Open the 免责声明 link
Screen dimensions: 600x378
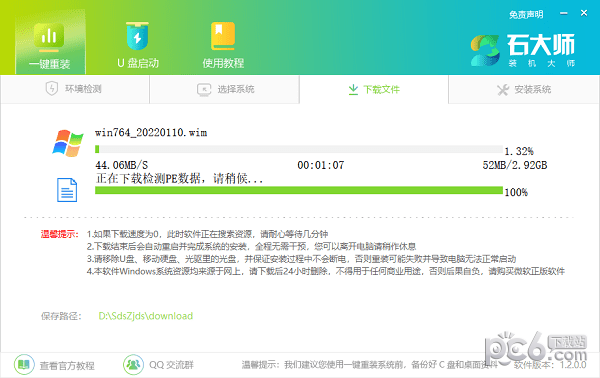pos(526,15)
